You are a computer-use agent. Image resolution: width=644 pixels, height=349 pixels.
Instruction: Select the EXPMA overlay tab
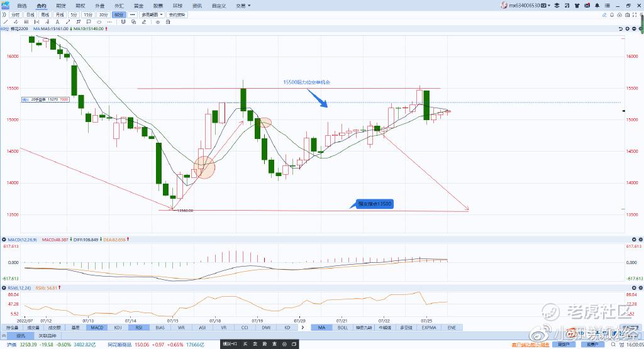(428, 327)
